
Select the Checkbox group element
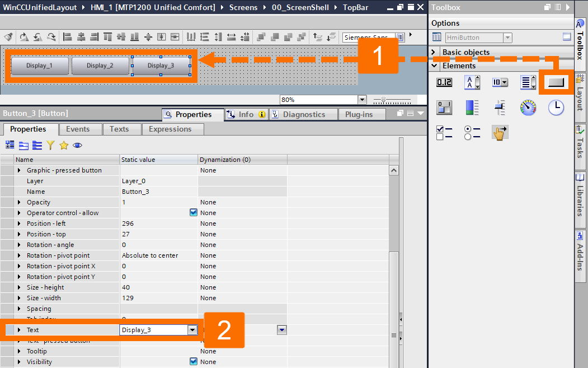444,133
